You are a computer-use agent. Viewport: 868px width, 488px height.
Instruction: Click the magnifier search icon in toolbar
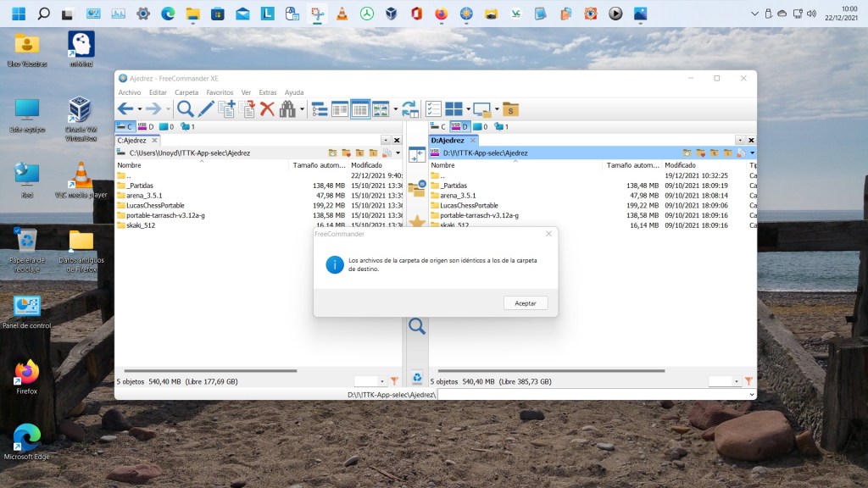(185, 108)
